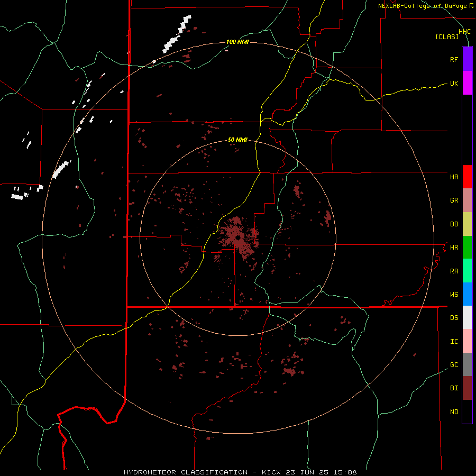Click the blue WS legend color swatch

coord(467,294)
